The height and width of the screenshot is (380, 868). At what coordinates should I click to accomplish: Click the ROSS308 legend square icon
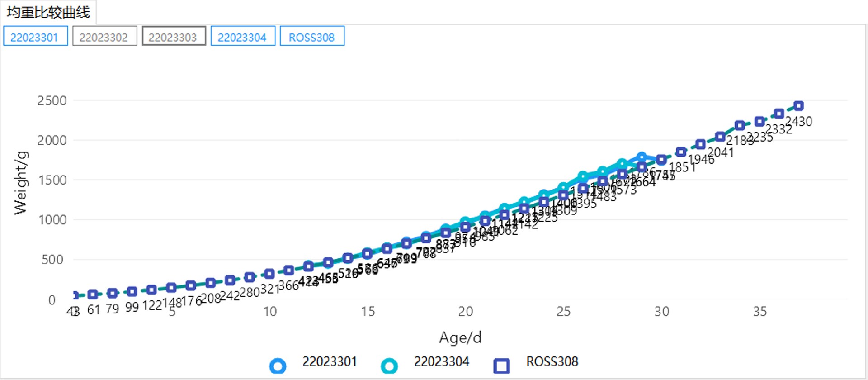pyautogui.click(x=501, y=366)
